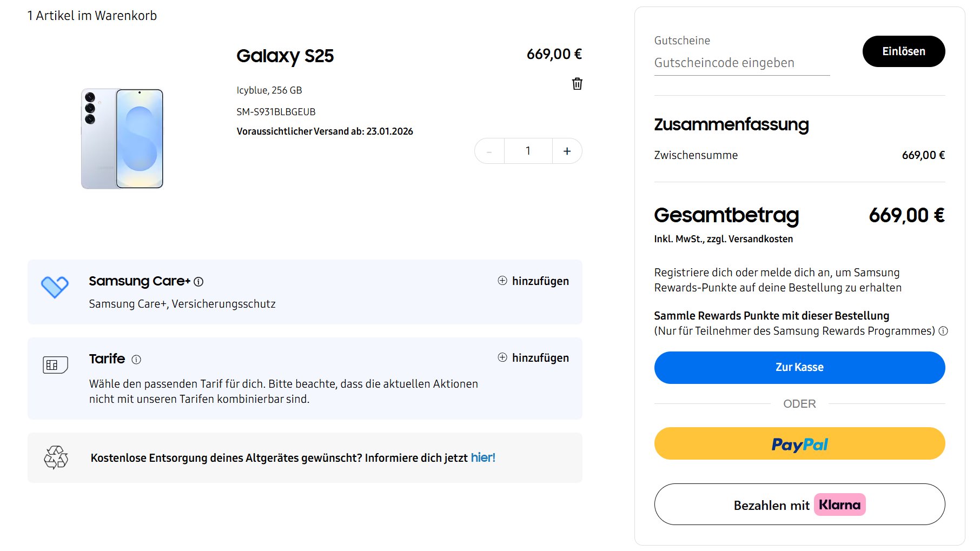
Task: Proceed with Zur Kasse button
Action: point(799,368)
